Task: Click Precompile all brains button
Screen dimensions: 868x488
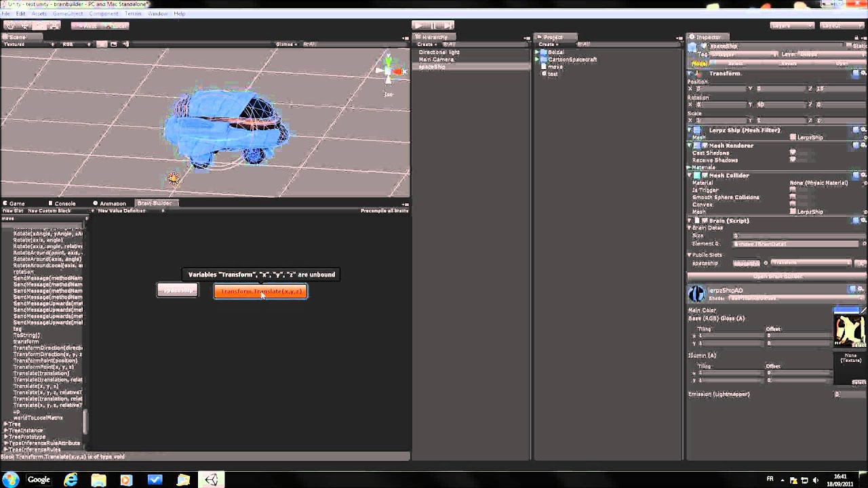Action: (x=384, y=211)
